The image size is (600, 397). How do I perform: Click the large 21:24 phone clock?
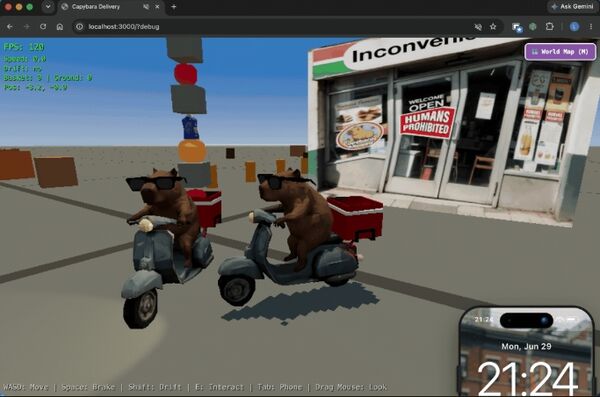coord(528,379)
